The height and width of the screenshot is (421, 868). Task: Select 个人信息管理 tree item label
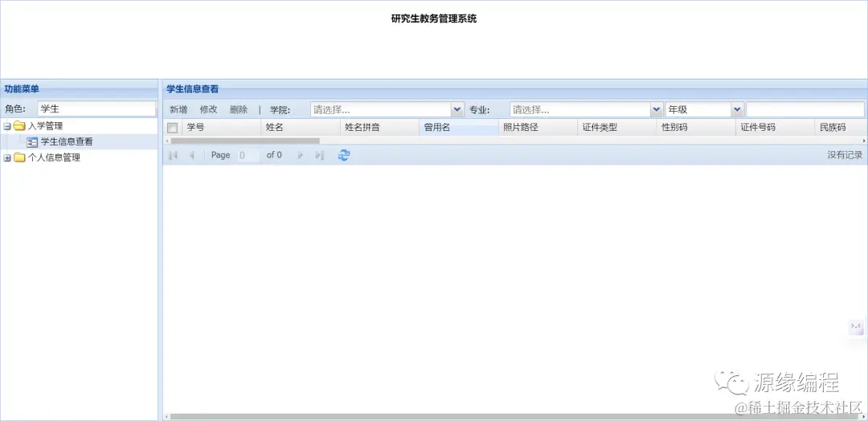pos(55,158)
